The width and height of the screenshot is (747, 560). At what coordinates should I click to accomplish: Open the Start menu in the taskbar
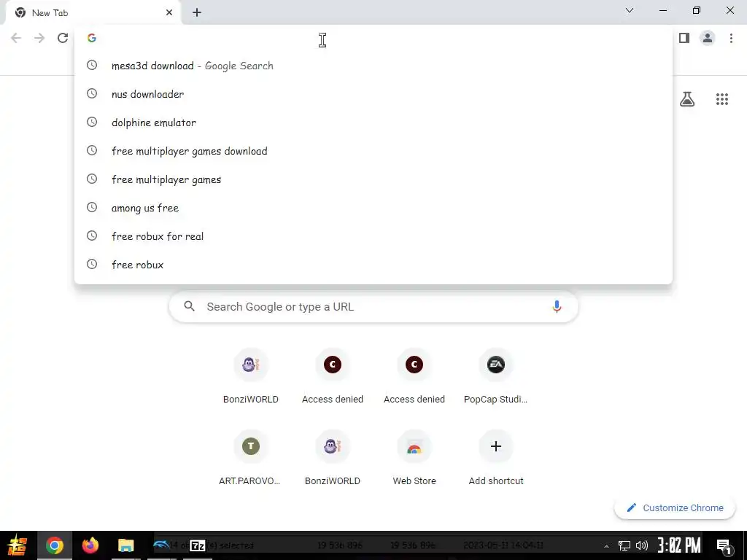click(x=18, y=545)
